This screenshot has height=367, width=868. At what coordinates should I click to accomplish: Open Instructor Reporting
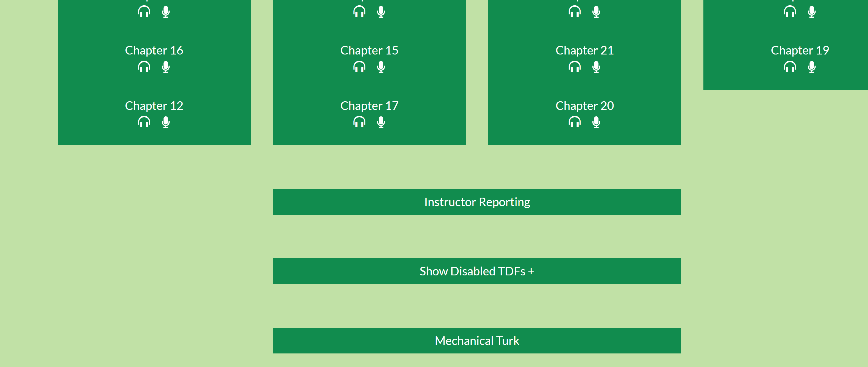(x=477, y=201)
